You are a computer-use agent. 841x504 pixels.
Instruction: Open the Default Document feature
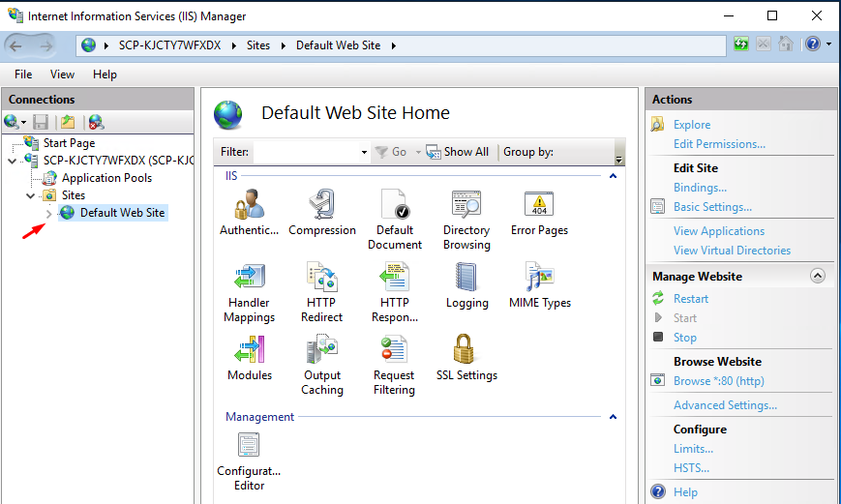pos(395,219)
